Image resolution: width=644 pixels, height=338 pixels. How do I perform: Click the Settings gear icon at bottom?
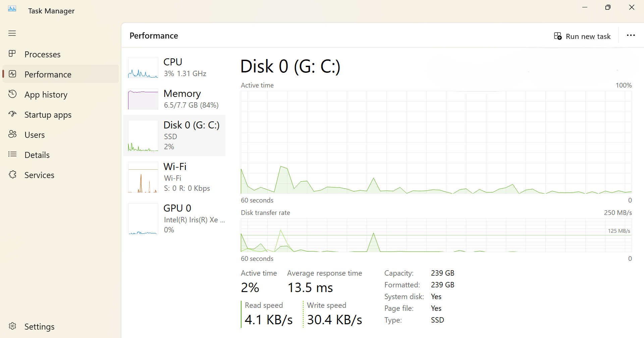click(12, 326)
